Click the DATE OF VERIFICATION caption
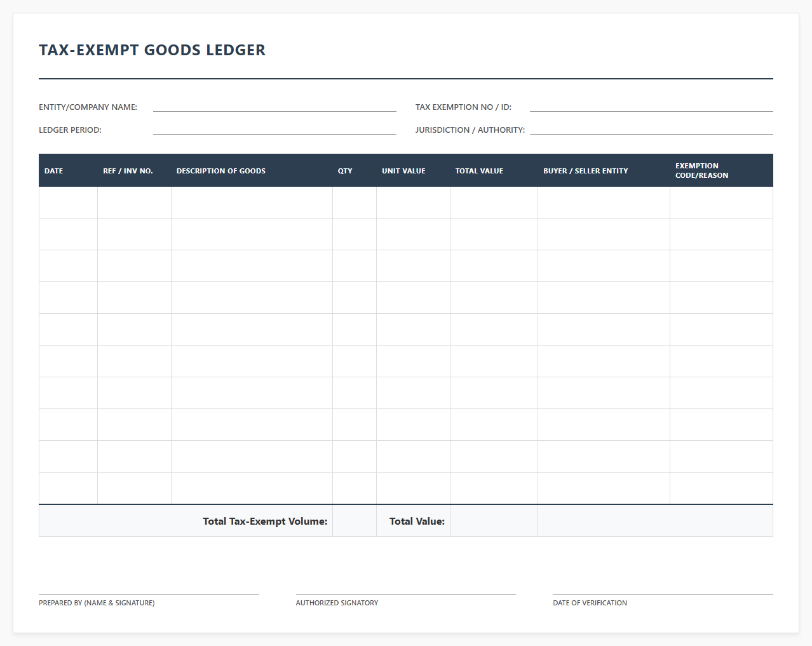This screenshot has height=646, width=812. click(x=590, y=603)
